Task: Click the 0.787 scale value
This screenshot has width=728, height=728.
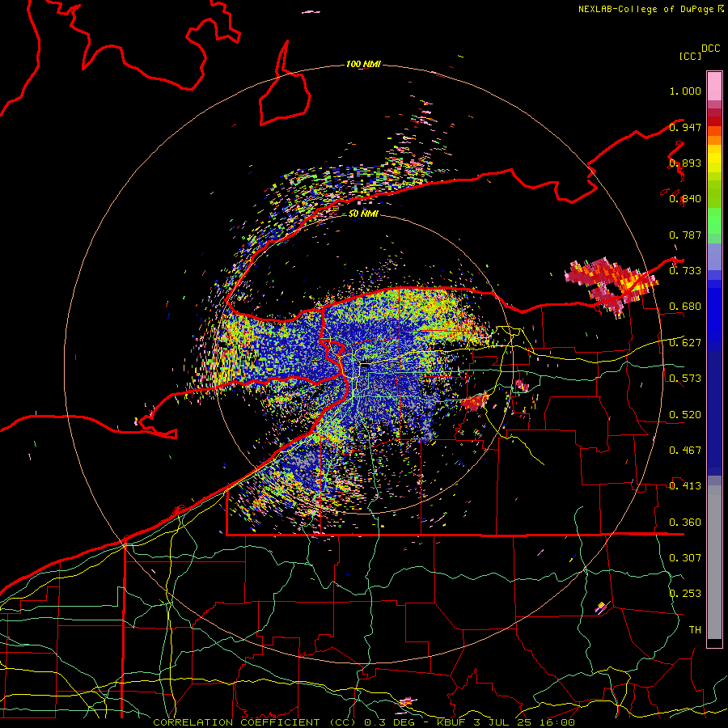Action: (x=685, y=235)
